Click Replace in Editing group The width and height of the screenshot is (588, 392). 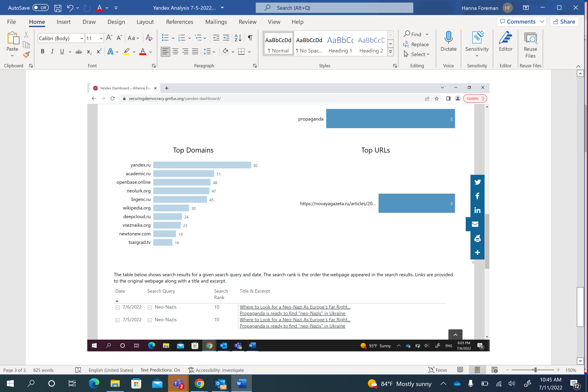(x=416, y=44)
